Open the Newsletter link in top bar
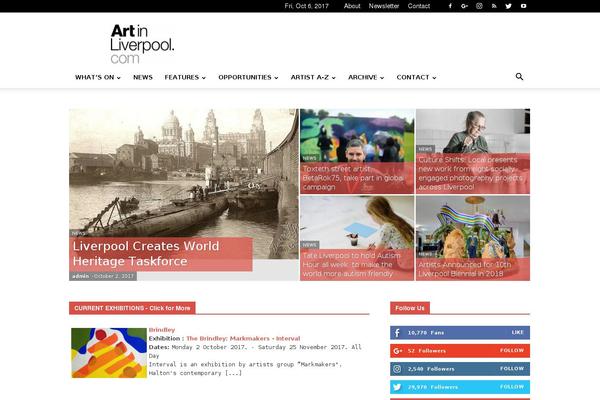 (x=384, y=6)
